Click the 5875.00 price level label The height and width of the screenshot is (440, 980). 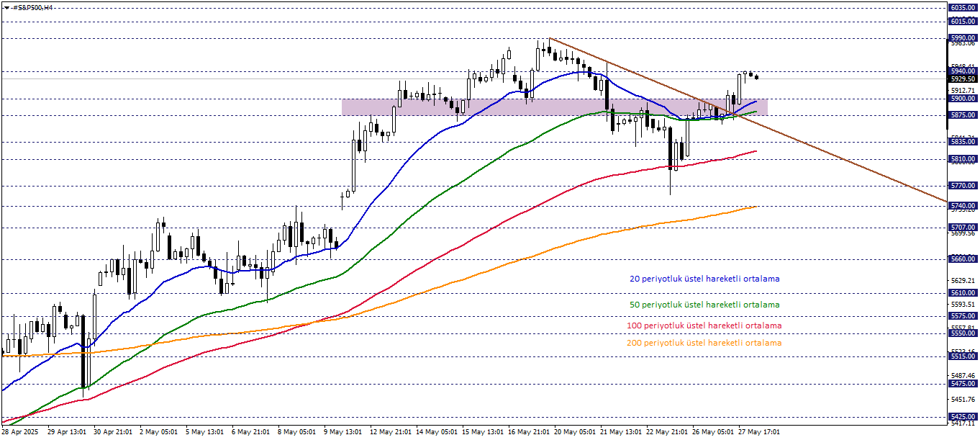point(963,115)
